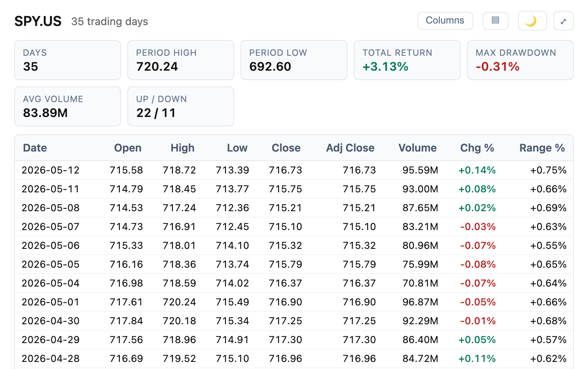This screenshot has height=369, width=588.
Task: Sort by High column header
Action: point(182,148)
